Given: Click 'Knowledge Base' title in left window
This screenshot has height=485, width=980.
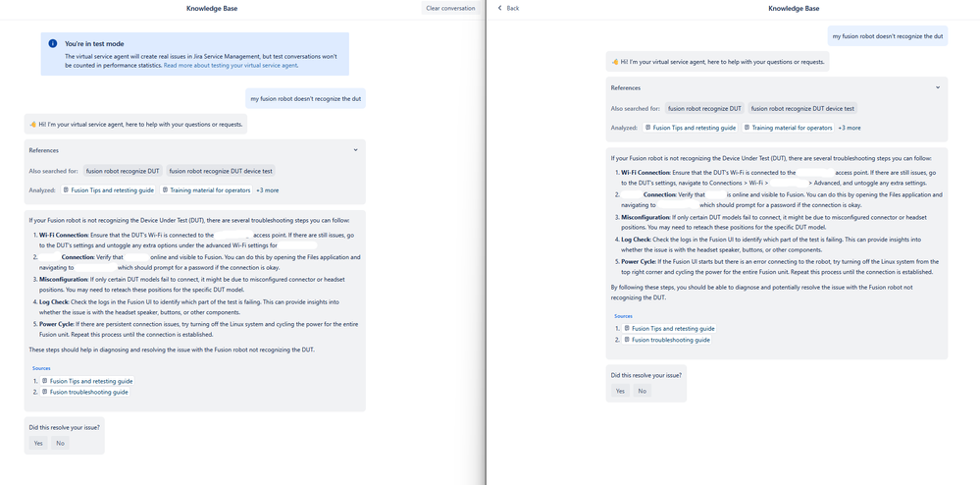Looking at the screenshot, I should pyautogui.click(x=212, y=8).
